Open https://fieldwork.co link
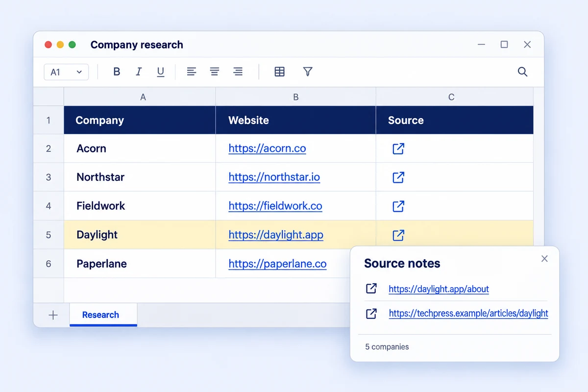 [x=275, y=206]
